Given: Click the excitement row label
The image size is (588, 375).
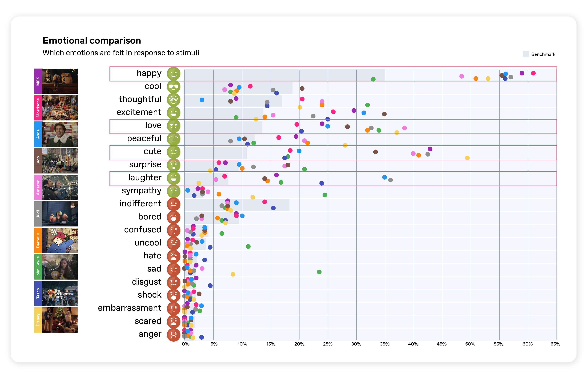Looking at the screenshot, I should [139, 112].
